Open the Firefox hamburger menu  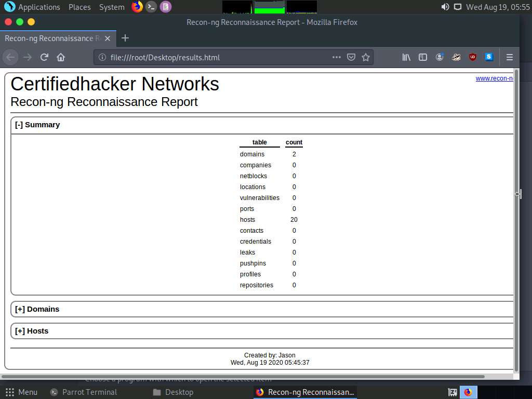pyautogui.click(x=509, y=57)
